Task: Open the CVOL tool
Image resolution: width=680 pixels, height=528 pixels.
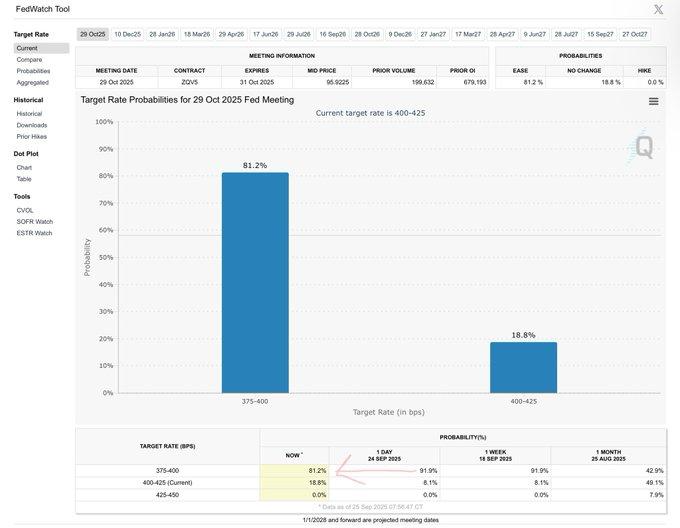Action: [x=25, y=210]
